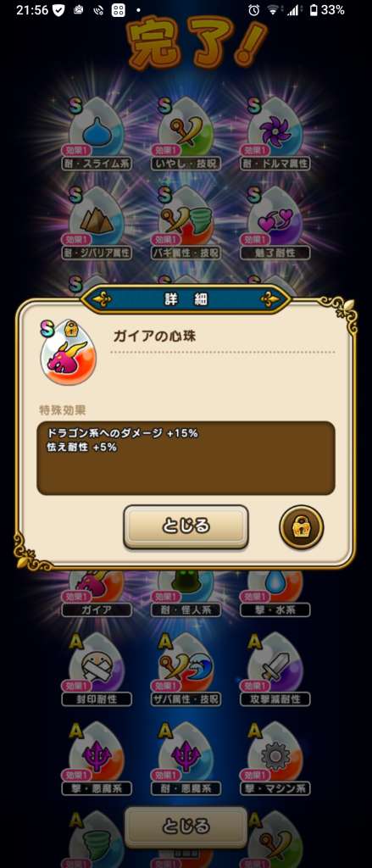Toggle the round lock button in dialog
Viewport: 372px width, 868px height.
(301, 526)
